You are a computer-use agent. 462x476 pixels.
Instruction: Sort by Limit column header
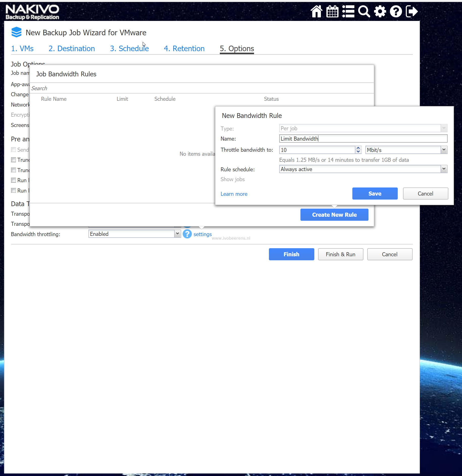coord(122,99)
